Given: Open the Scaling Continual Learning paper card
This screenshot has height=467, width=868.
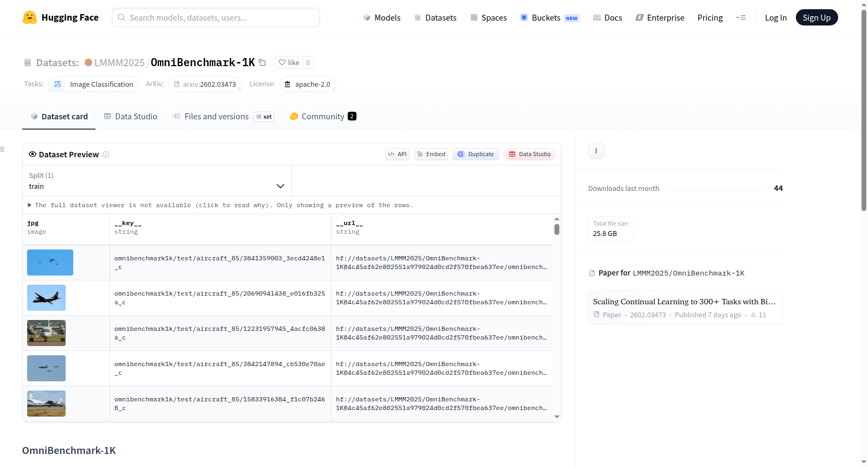Looking at the screenshot, I should pos(685,308).
